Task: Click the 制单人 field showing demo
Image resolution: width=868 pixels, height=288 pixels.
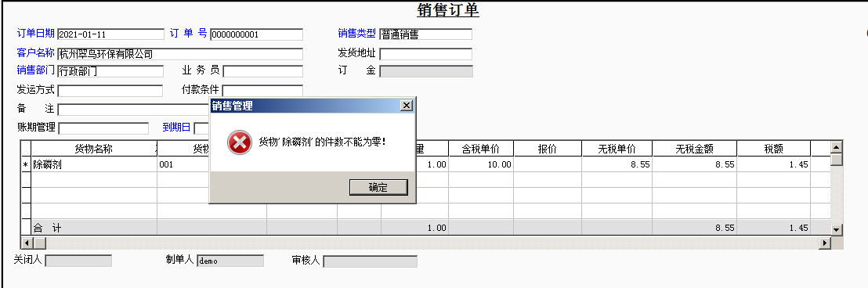Action: 230,261
